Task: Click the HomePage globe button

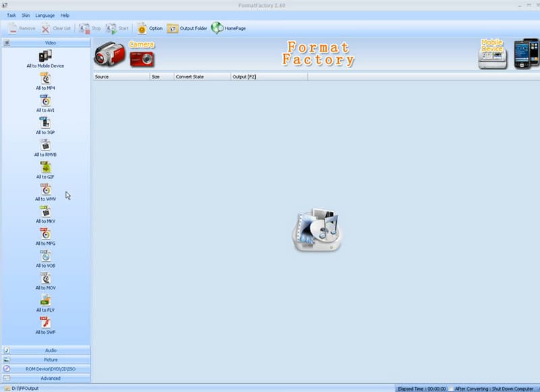Action: click(x=228, y=28)
